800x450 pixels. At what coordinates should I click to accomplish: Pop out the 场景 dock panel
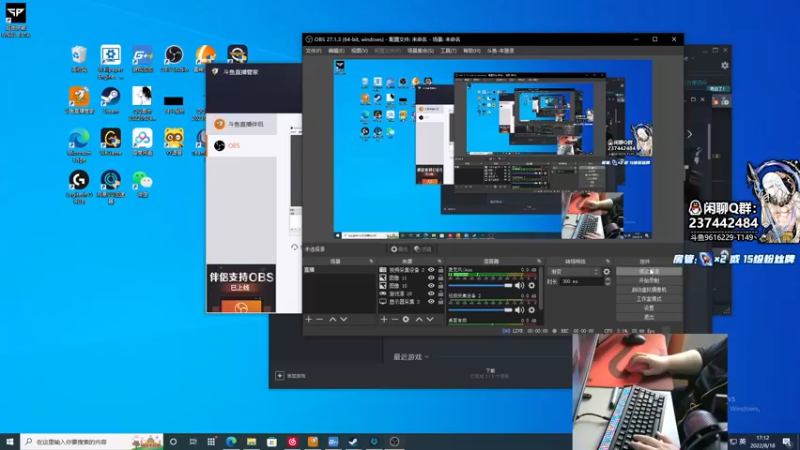pyautogui.click(x=371, y=261)
